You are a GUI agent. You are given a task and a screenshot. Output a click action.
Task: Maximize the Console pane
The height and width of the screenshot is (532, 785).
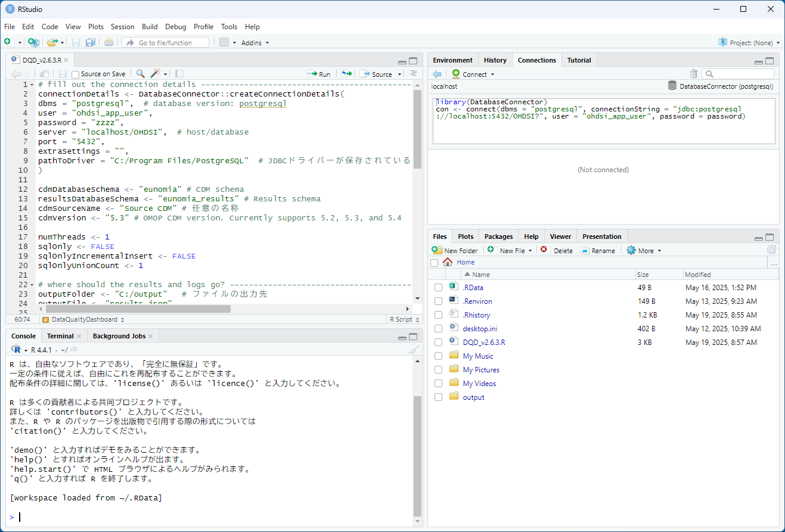(x=414, y=337)
